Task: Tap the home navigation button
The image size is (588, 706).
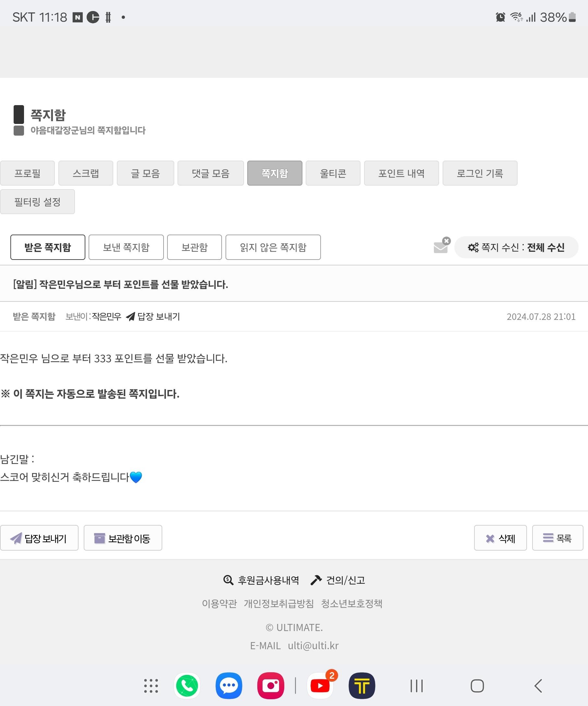Action: tap(477, 686)
